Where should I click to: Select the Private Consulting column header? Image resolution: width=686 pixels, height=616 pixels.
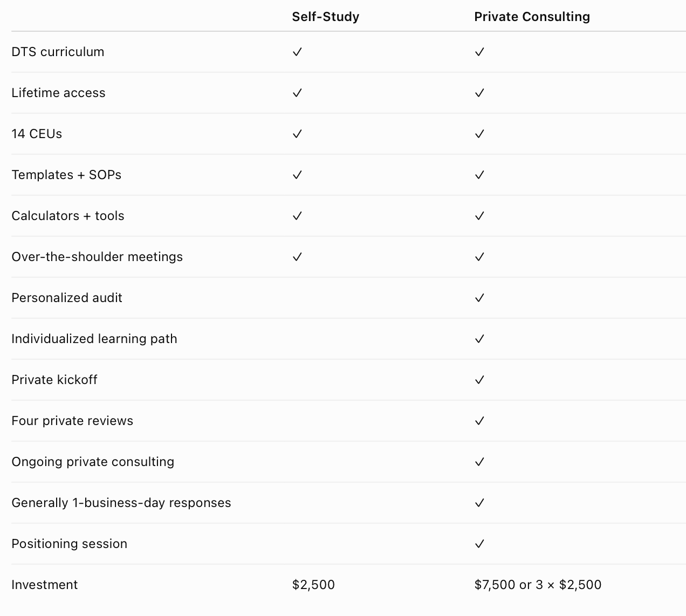[x=532, y=17]
